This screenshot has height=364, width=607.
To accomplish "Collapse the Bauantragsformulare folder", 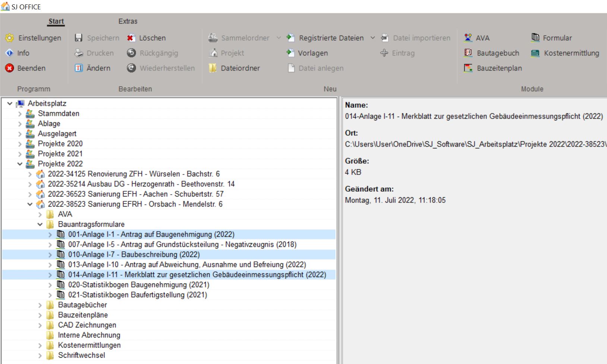I will point(40,224).
